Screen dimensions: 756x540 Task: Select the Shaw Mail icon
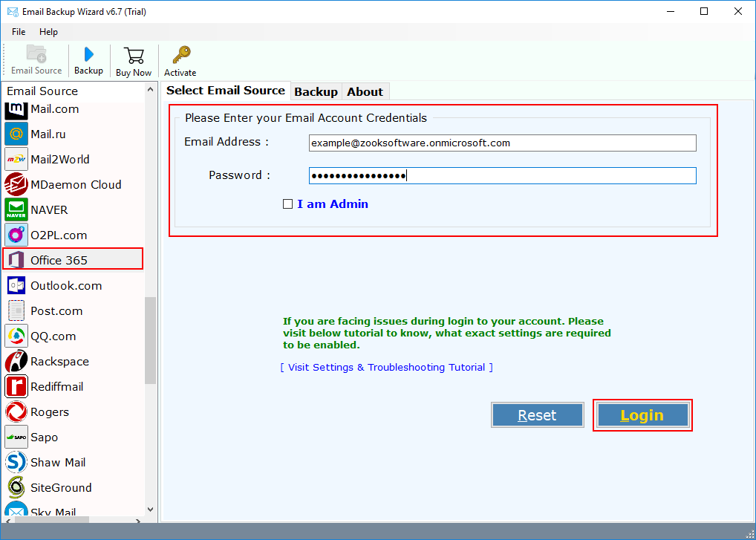coord(16,462)
